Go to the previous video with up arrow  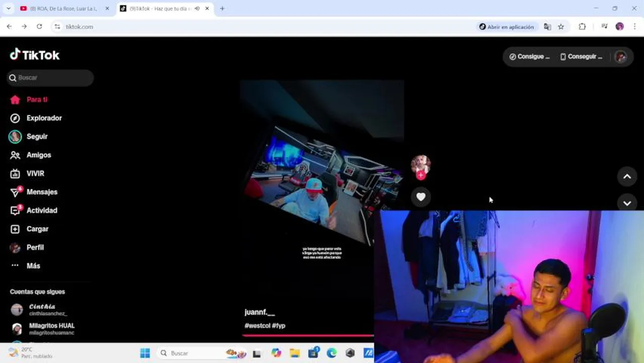coord(627,176)
